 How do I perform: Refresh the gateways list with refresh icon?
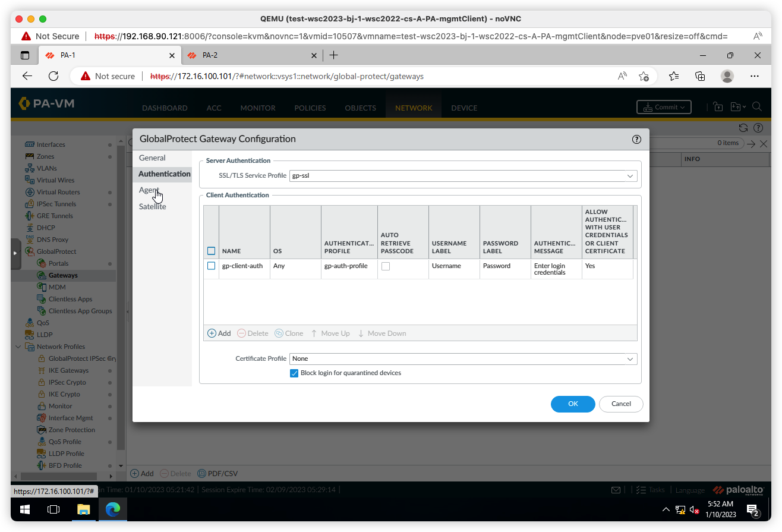743,127
